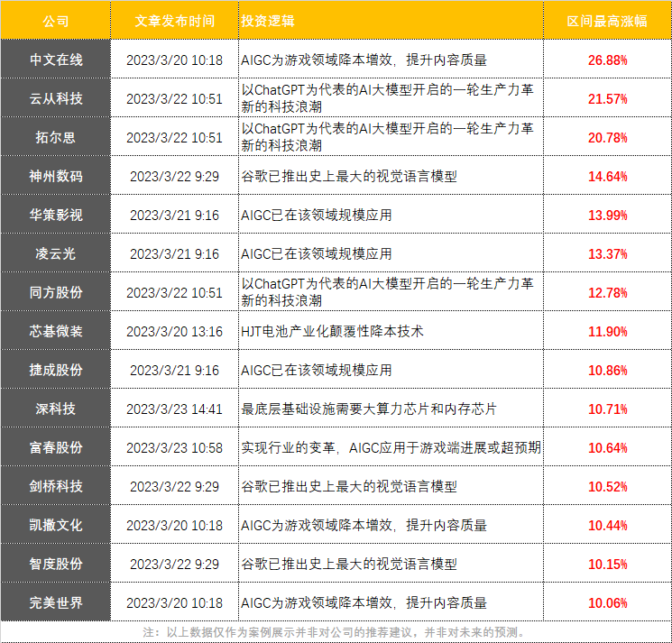
Task: Click the 13.99% gain value
Action: click(x=607, y=215)
